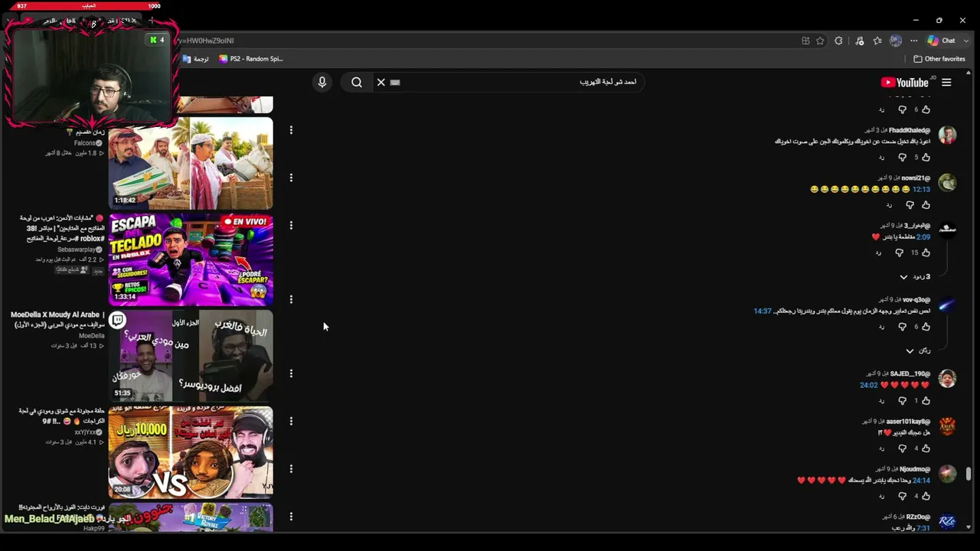Jump to timestamp 24:14 in Njoudmo's comment
Image resolution: width=980 pixels, height=551 pixels.
point(921,481)
